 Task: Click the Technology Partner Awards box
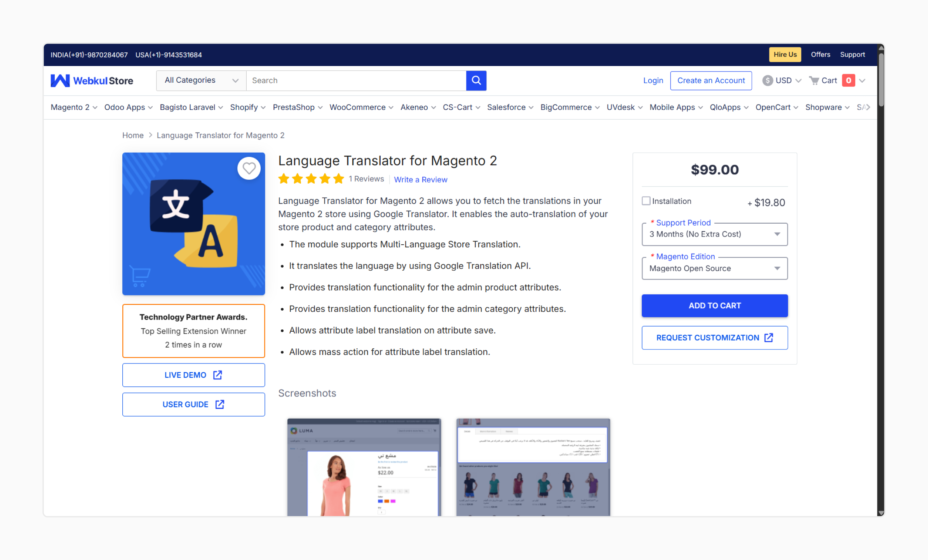click(193, 331)
